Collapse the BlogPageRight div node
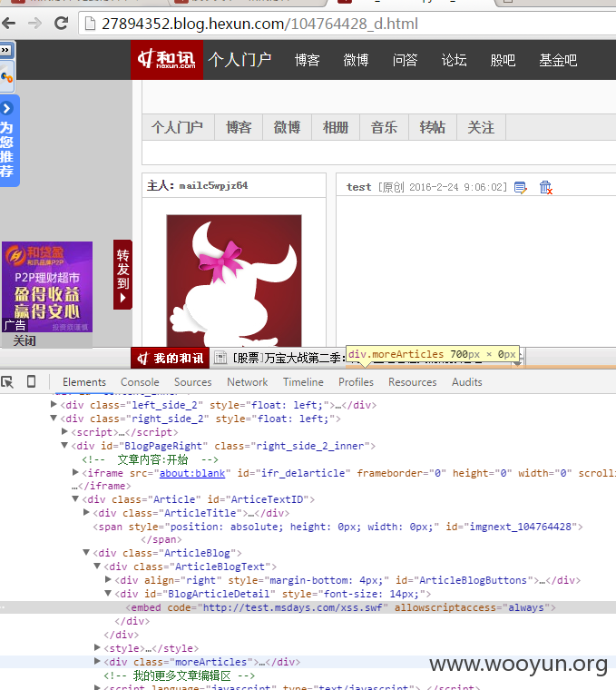 [64, 446]
